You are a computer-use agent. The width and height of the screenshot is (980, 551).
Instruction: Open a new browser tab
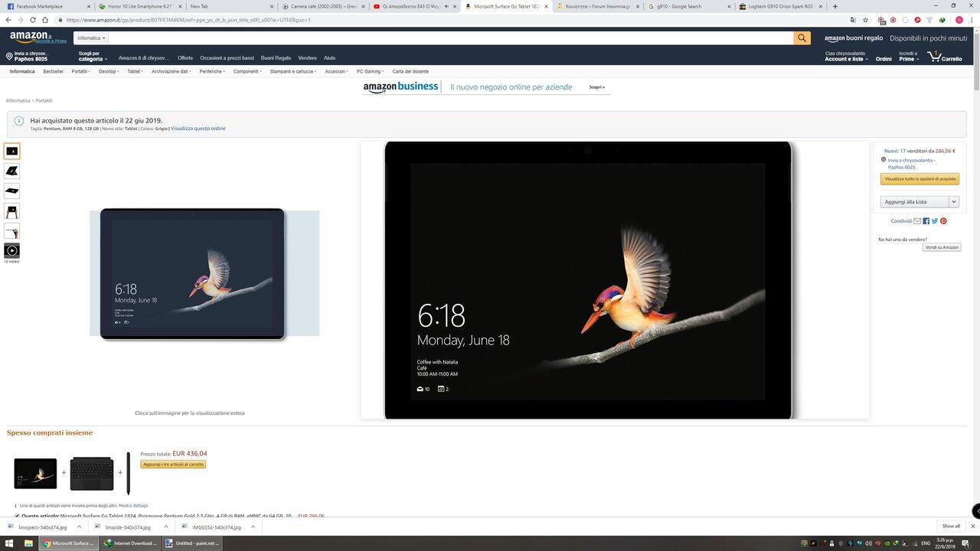pyautogui.click(x=835, y=6)
